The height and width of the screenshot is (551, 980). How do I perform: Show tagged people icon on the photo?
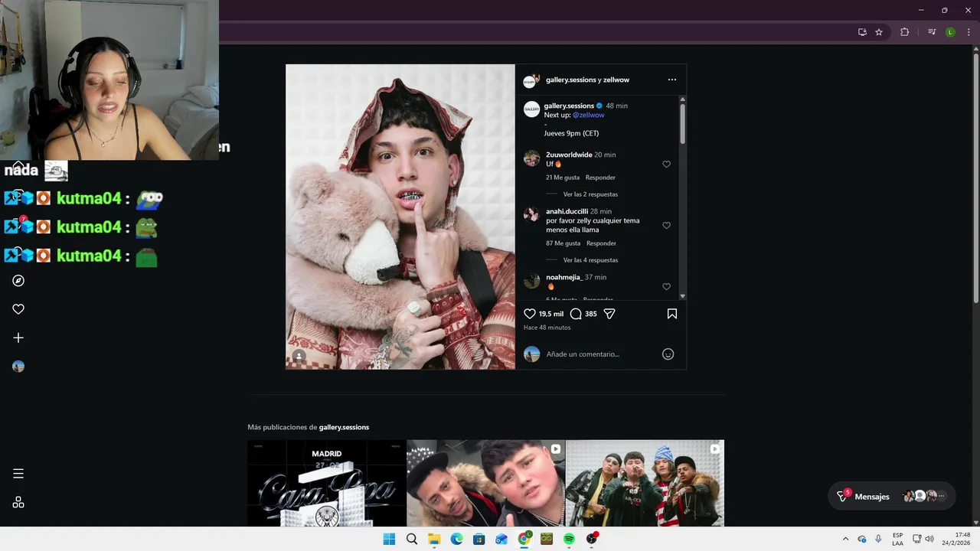[x=299, y=356]
